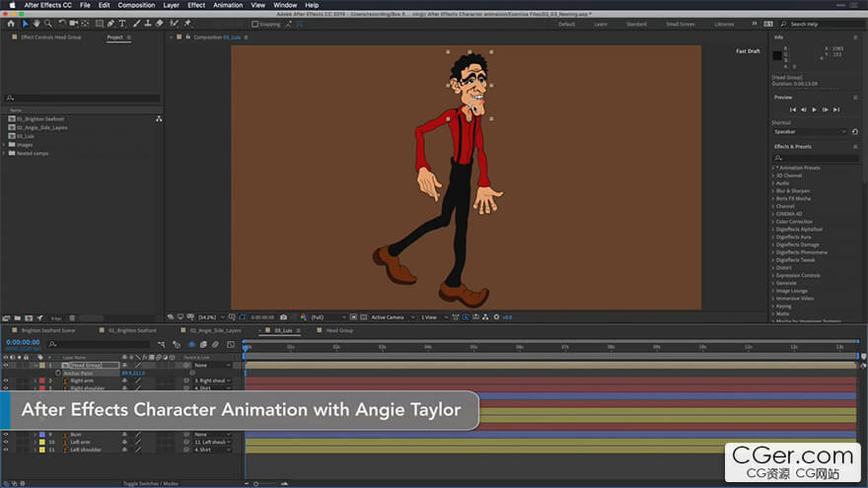
Task: Open the Active Camera dropdown
Action: coord(392,317)
